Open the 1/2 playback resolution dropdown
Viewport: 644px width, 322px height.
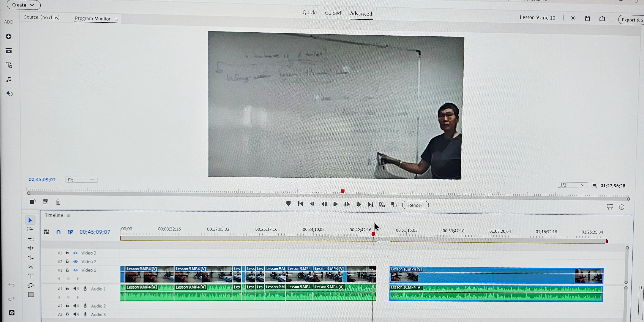tap(572, 185)
